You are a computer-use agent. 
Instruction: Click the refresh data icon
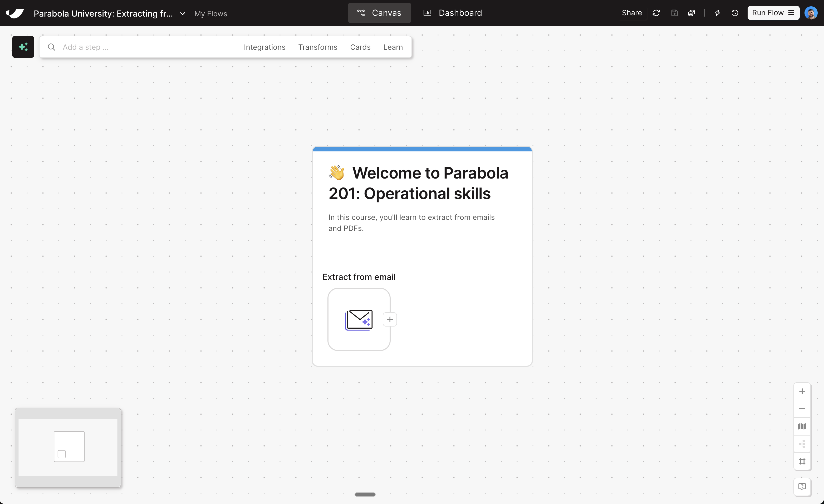pyautogui.click(x=656, y=13)
